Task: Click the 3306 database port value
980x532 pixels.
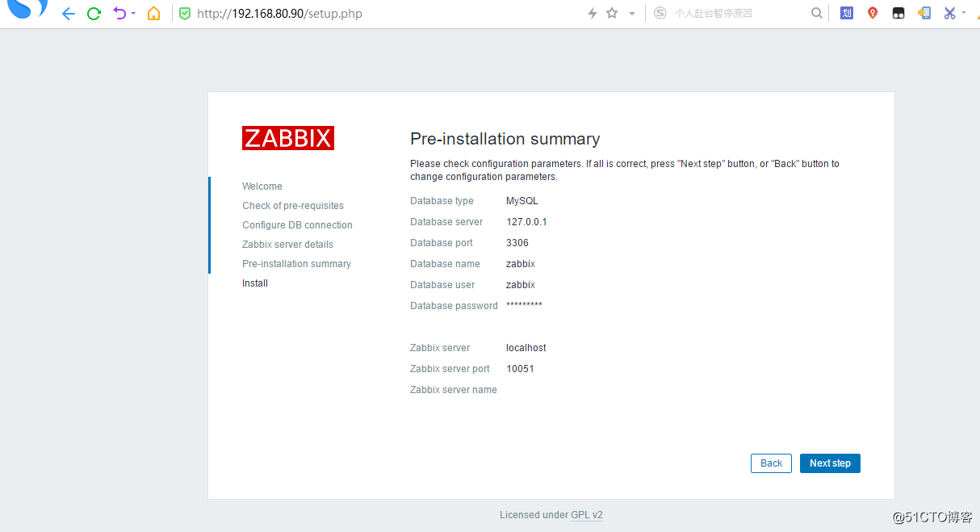Action: (517, 243)
